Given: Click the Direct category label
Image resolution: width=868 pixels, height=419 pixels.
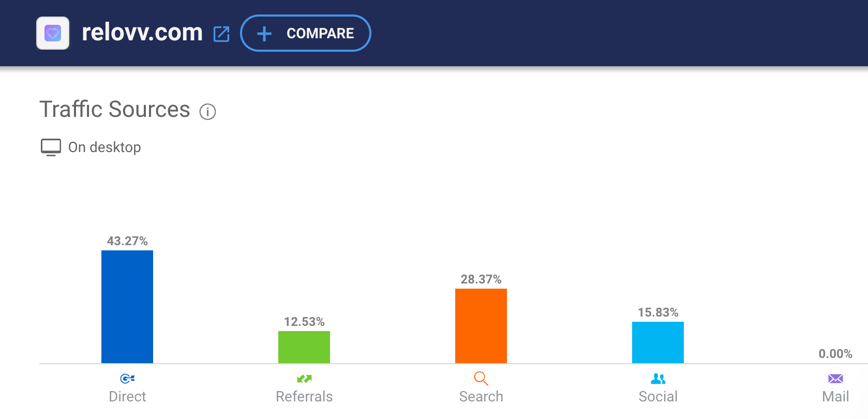Looking at the screenshot, I should 127,397.
